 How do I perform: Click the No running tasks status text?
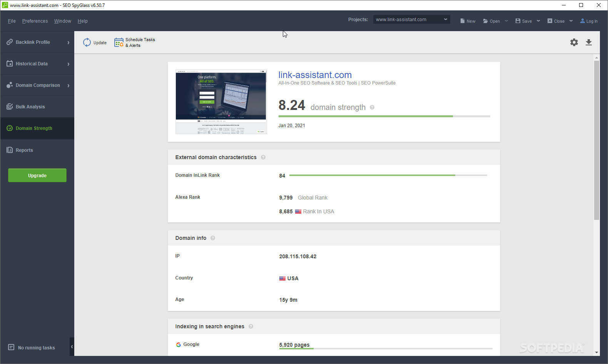coord(37,348)
